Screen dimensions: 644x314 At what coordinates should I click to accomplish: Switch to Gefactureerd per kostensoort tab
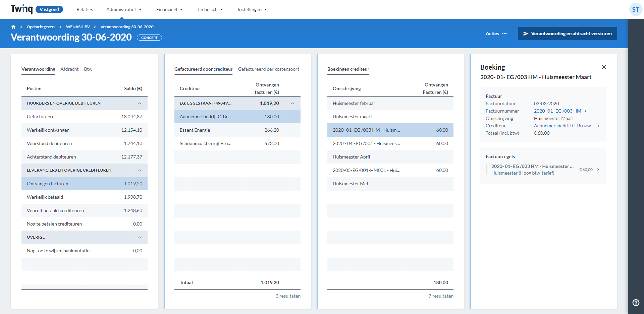pos(268,69)
